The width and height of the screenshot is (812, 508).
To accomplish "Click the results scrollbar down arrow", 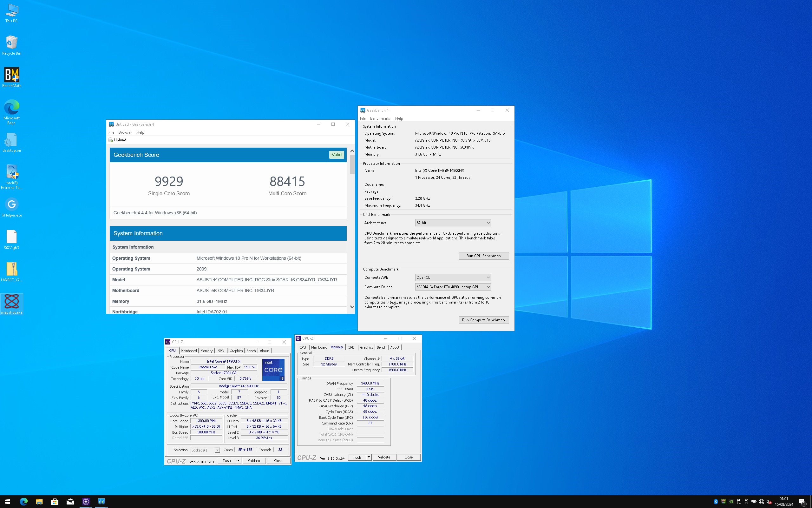I will tap(352, 307).
